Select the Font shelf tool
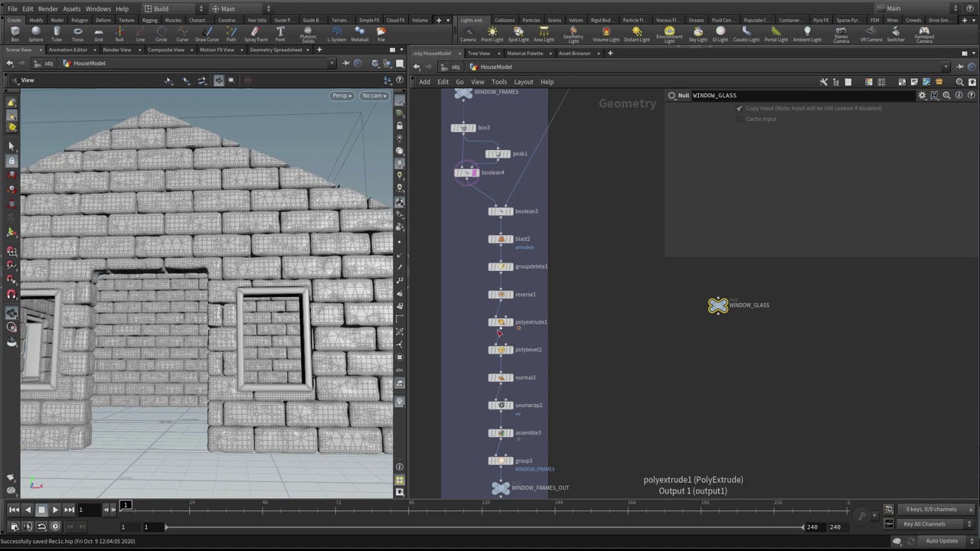The image size is (980, 551). click(280, 34)
